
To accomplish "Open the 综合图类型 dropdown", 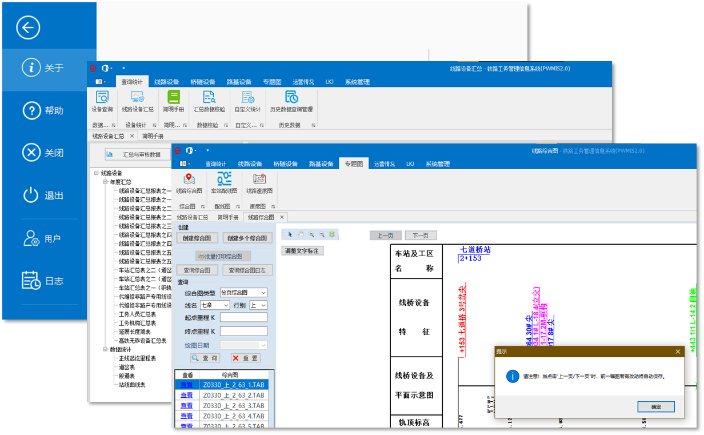I will [x=239, y=292].
